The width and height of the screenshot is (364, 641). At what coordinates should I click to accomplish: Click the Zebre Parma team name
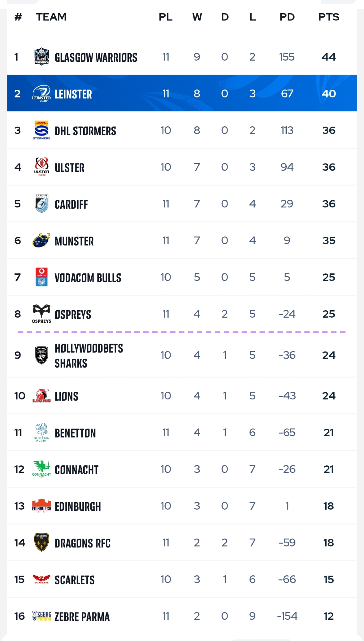coord(82,616)
